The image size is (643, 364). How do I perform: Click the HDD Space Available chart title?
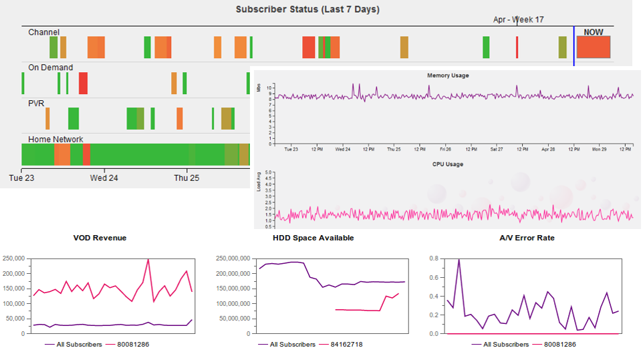coord(313,238)
